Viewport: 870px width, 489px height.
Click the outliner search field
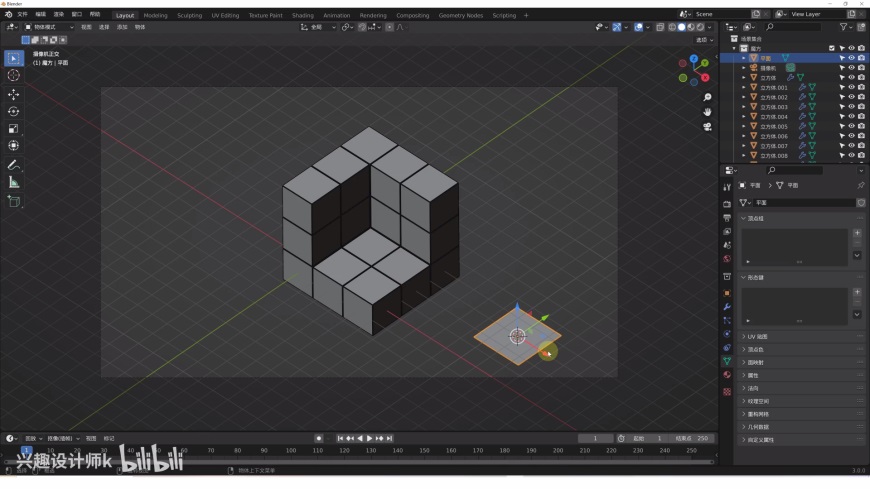pyautogui.click(x=792, y=27)
